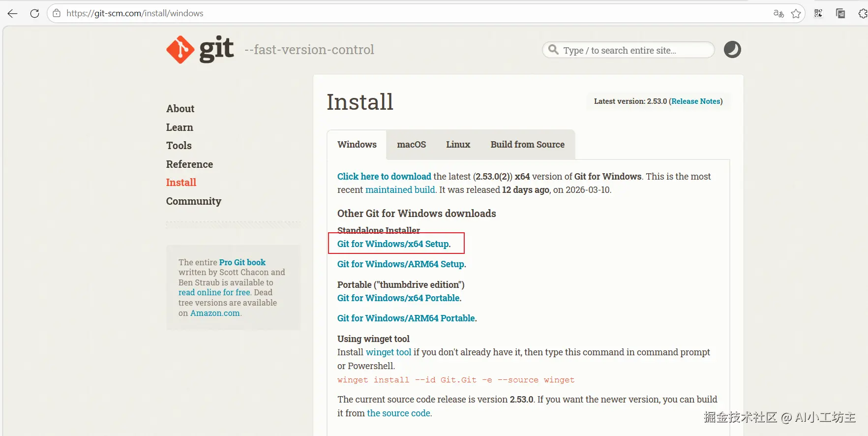Switch to the Linux tab
Viewport: 868px width, 436px height.
point(458,145)
